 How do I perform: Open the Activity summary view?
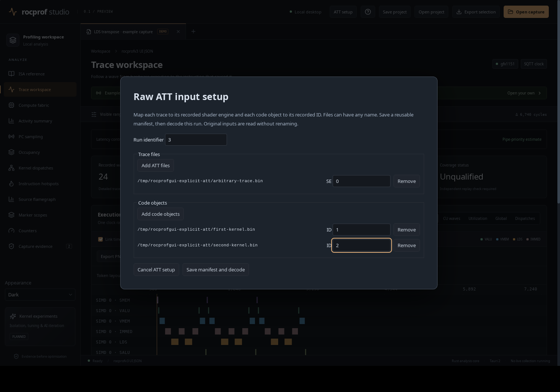[x=40, y=121]
